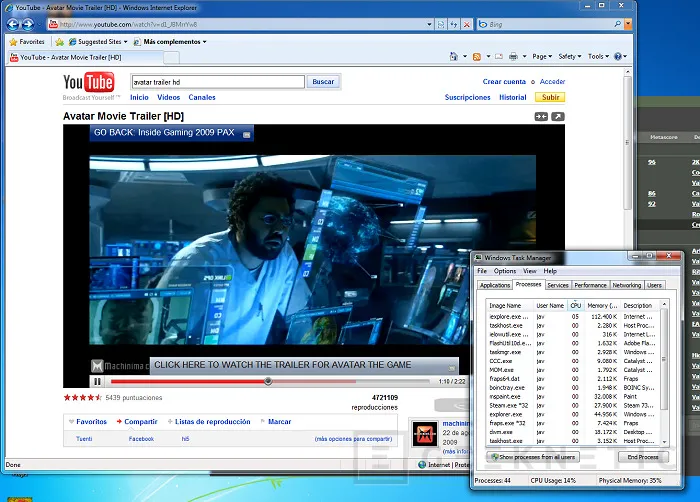Click the Avatar game trailer annotation banner
Screen dimensions: 700x502
click(x=304, y=365)
